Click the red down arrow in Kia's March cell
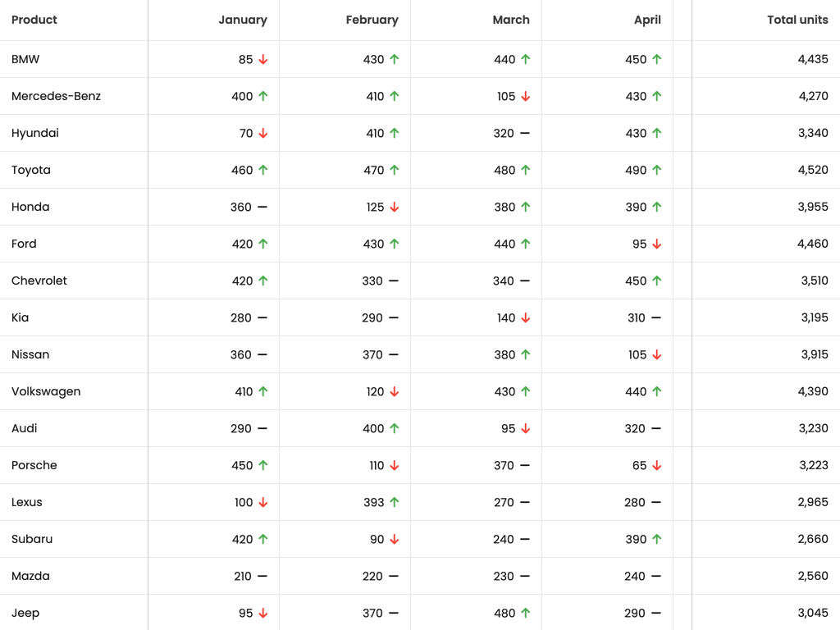The image size is (840, 630). 526,317
